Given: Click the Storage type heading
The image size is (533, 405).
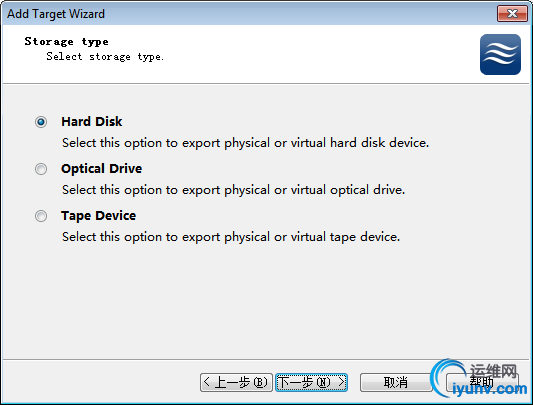Looking at the screenshot, I should [66, 41].
